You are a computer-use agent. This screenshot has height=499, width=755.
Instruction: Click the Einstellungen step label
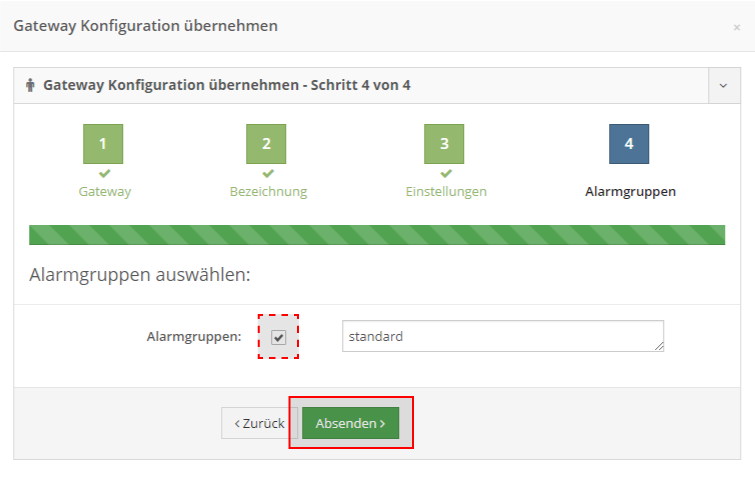pos(446,191)
